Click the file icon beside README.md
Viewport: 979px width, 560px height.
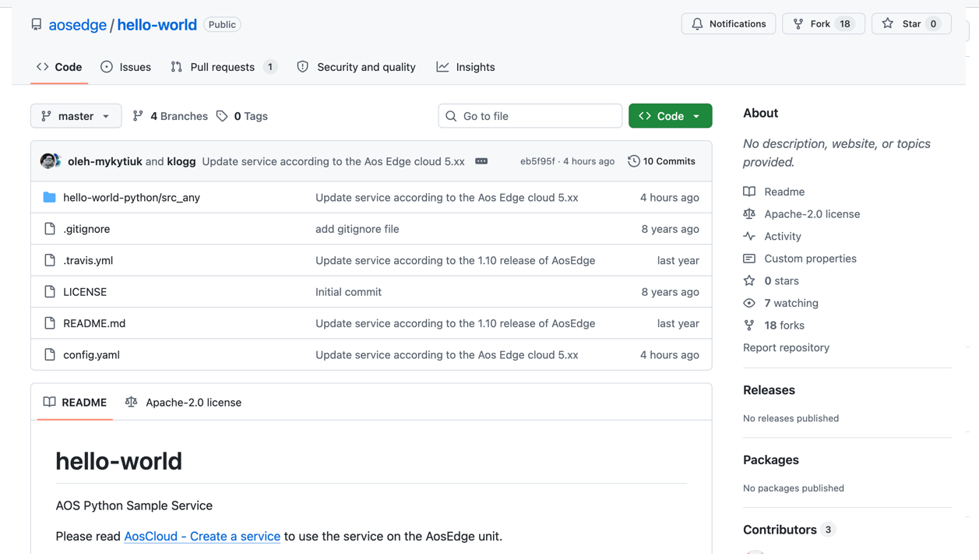[50, 322]
